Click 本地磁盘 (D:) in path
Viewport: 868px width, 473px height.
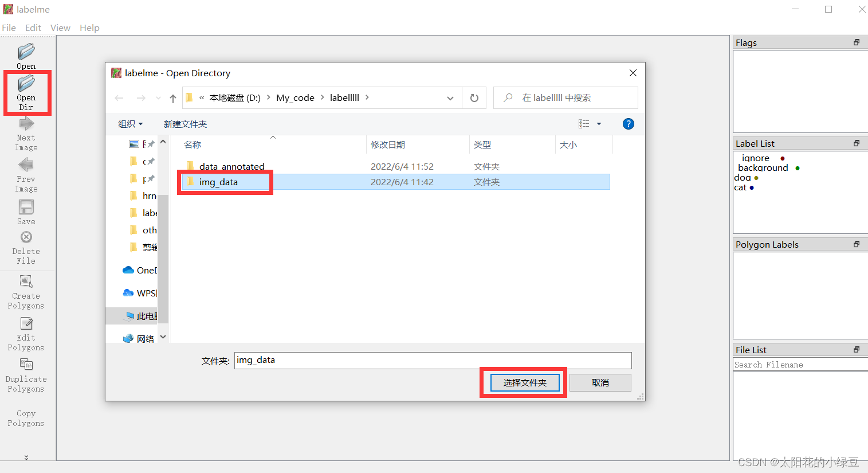(x=235, y=98)
